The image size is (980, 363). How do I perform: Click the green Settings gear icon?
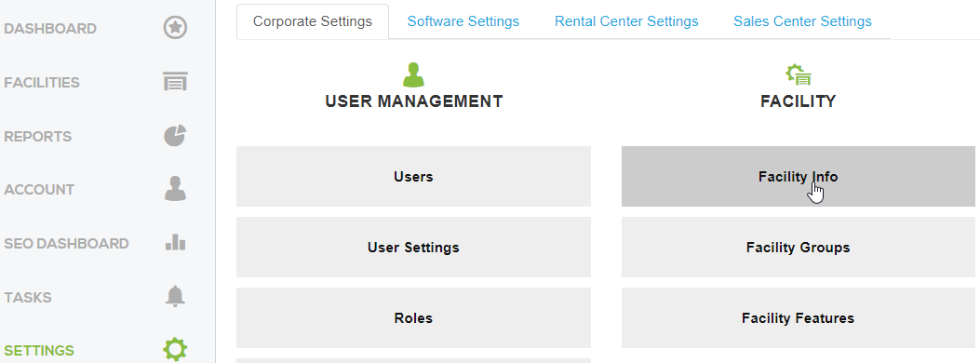(175, 349)
